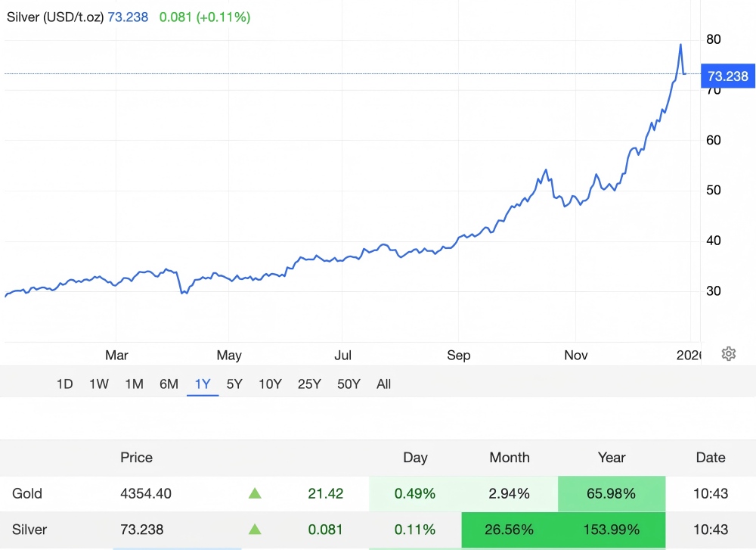Click Gold's 2.94% Month change cell

click(x=510, y=493)
